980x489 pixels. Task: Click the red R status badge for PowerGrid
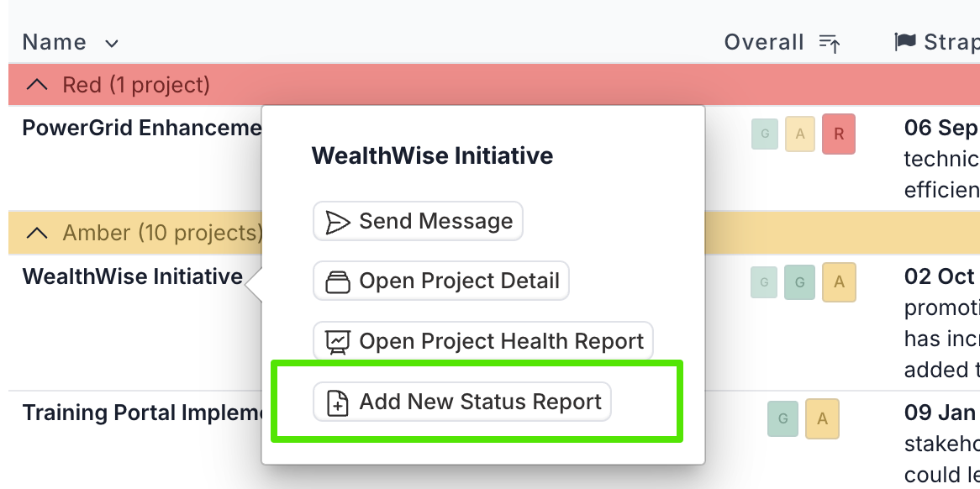pyautogui.click(x=839, y=134)
